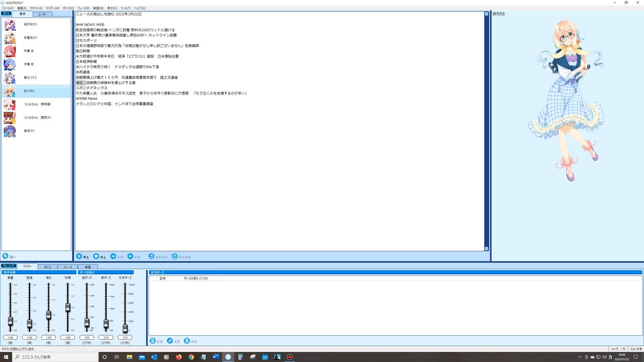This screenshot has width=644, height=362.
Task: Click the 'イランとロシアと中国、インド洋で合同軍事演習' line
Action: [115, 104]
